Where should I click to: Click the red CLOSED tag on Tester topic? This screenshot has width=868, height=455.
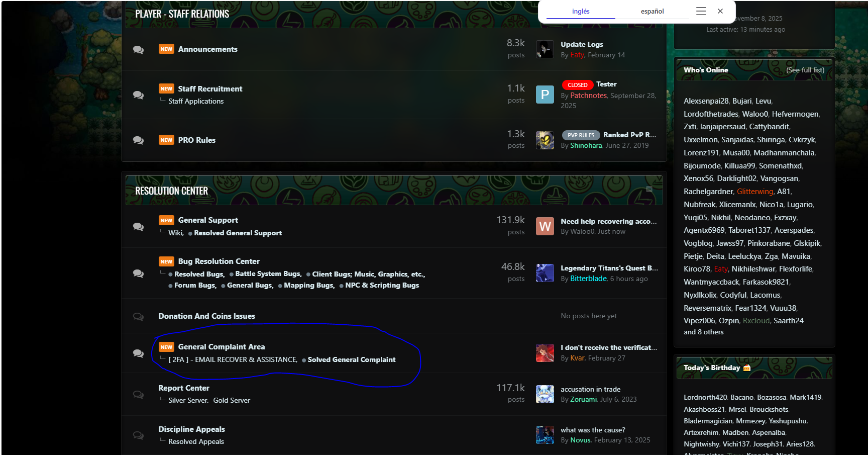tap(577, 85)
